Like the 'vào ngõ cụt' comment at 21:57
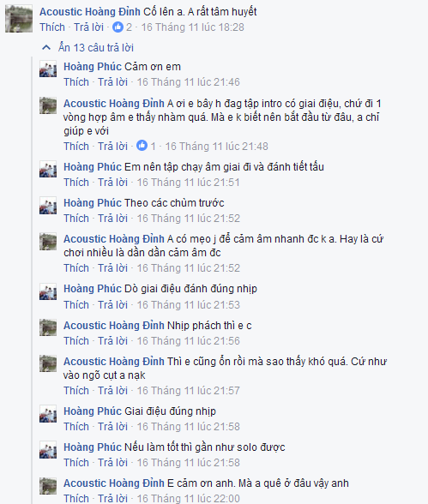Viewport: 428px width, 504px height. (x=76, y=391)
